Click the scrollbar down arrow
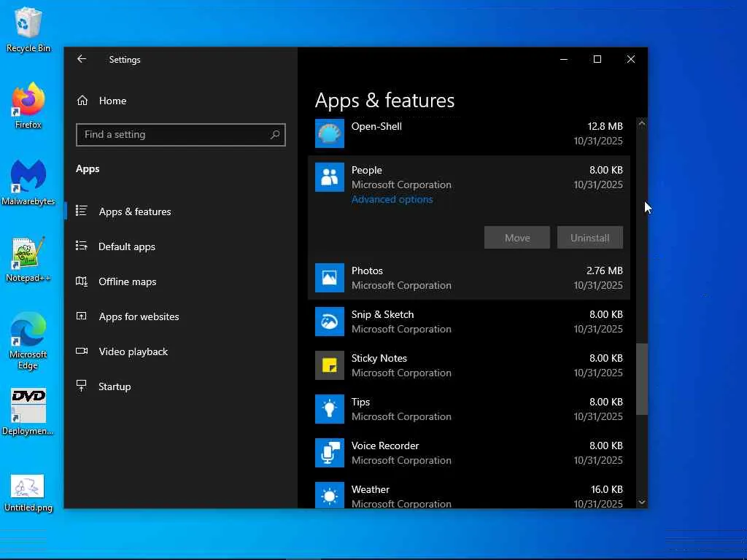Viewport: 747px width, 560px height. click(642, 502)
